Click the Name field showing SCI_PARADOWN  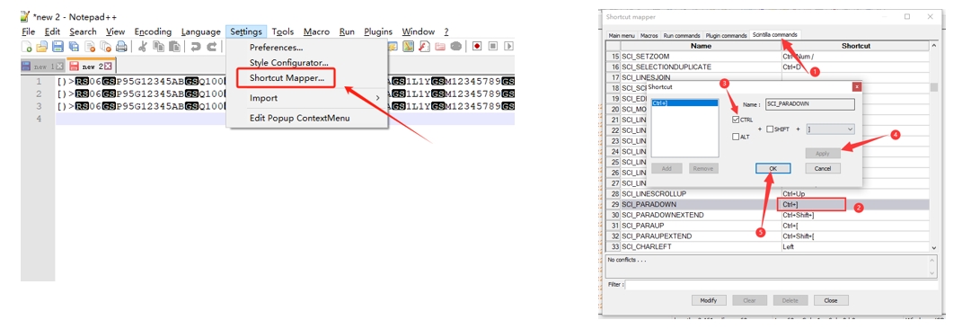pos(810,104)
